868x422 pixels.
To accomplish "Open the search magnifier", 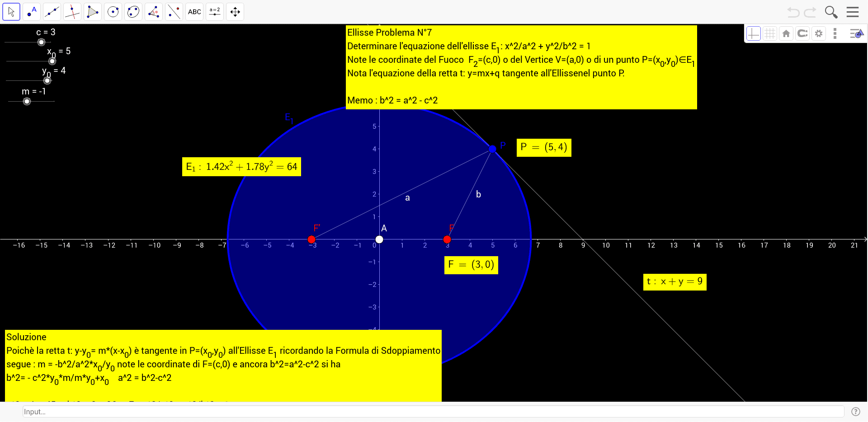I will [x=831, y=12].
